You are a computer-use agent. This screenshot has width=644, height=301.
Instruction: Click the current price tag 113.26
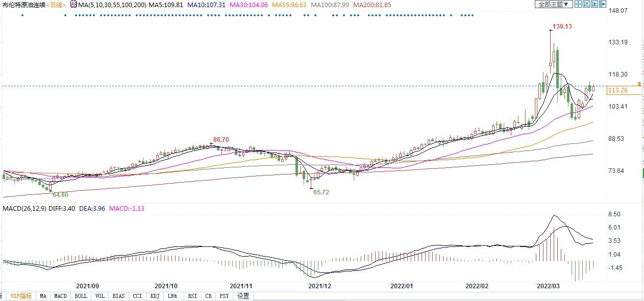[618, 90]
